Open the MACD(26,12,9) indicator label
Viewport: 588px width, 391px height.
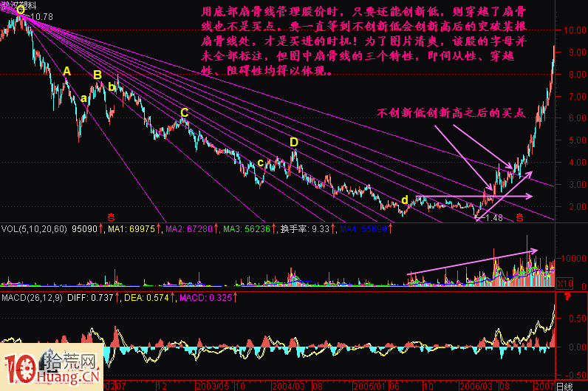click(x=33, y=298)
